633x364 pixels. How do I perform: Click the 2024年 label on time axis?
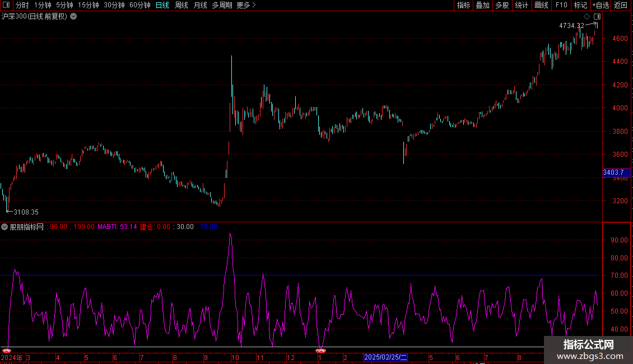click(12, 357)
